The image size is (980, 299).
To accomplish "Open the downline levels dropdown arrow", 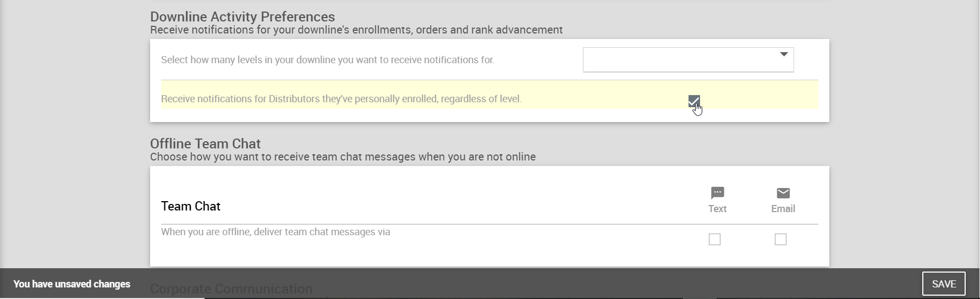I will (x=784, y=54).
